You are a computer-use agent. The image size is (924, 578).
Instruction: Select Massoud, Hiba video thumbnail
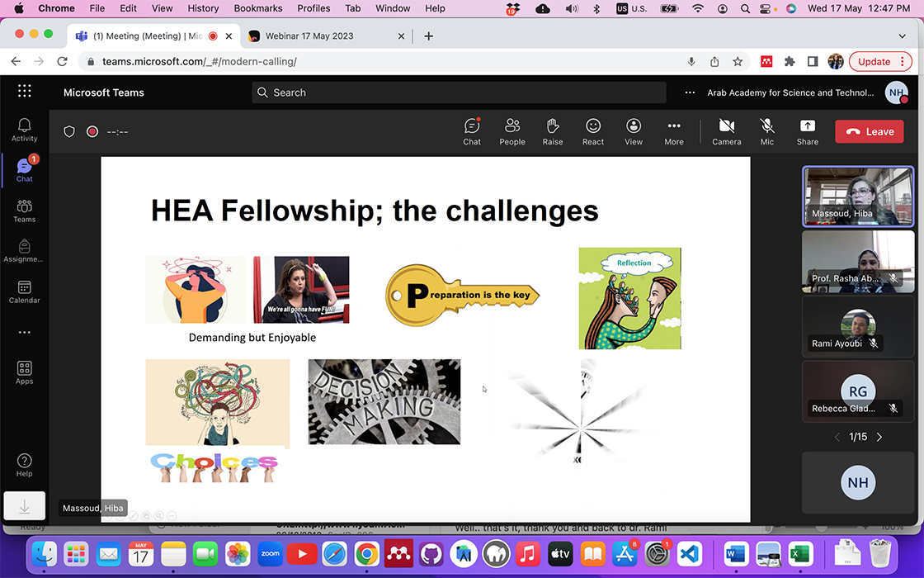coord(858,197)
